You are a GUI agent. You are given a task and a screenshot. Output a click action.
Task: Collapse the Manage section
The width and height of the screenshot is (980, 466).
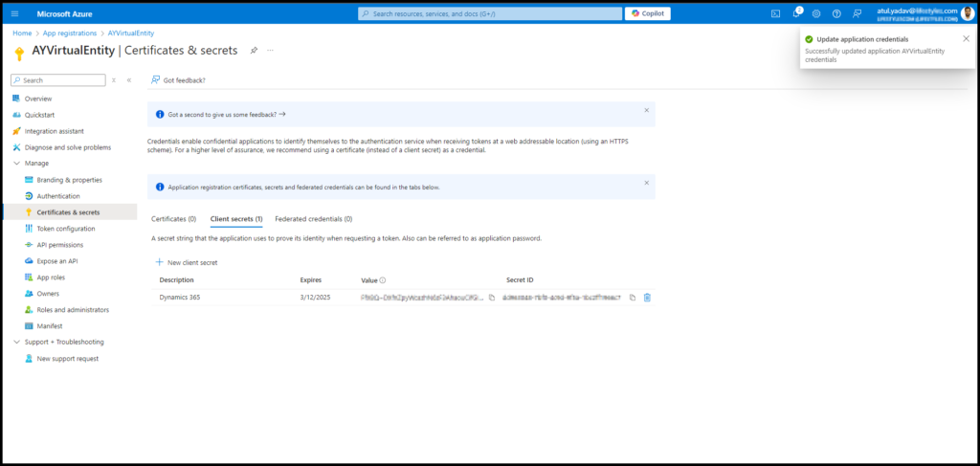tap(16, 163)
